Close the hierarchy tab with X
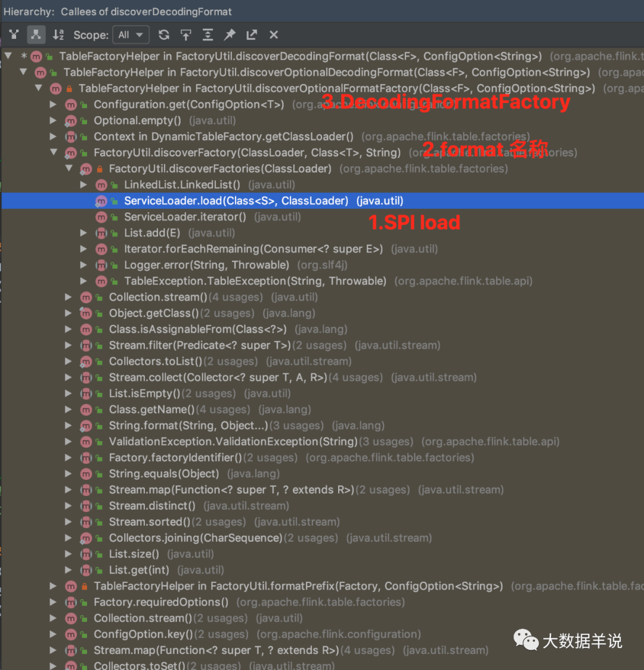Image resolution: width=644 pixels, height=670 pixels. click(274, 35)
